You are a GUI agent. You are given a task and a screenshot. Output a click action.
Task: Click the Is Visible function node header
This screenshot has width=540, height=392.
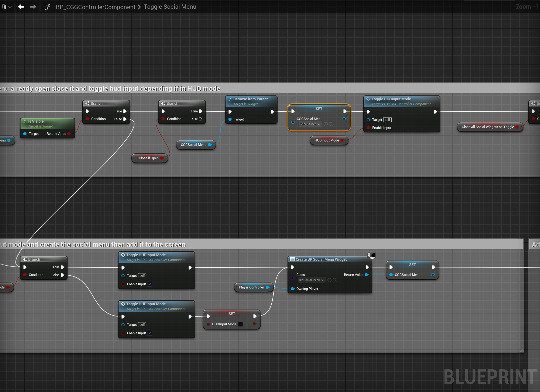pyautogui.click(x=36, y=121)
